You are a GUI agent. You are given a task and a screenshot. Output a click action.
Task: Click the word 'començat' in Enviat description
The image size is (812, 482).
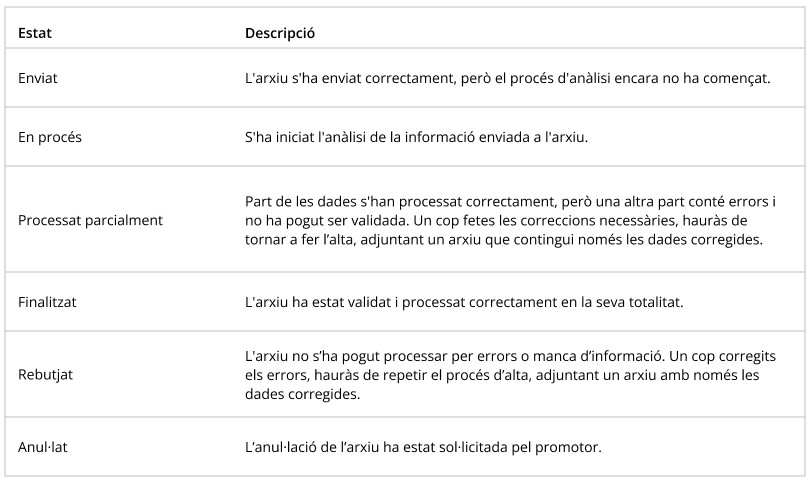(x=737, y=78)
